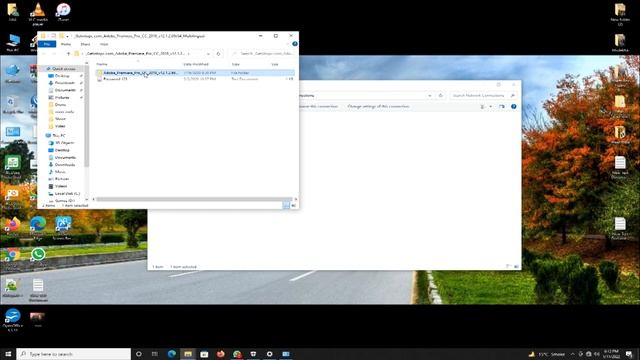Click the back arrow in Premiere folder window
The height and width of the screenshot is (360, 640).
coord(44,53)
